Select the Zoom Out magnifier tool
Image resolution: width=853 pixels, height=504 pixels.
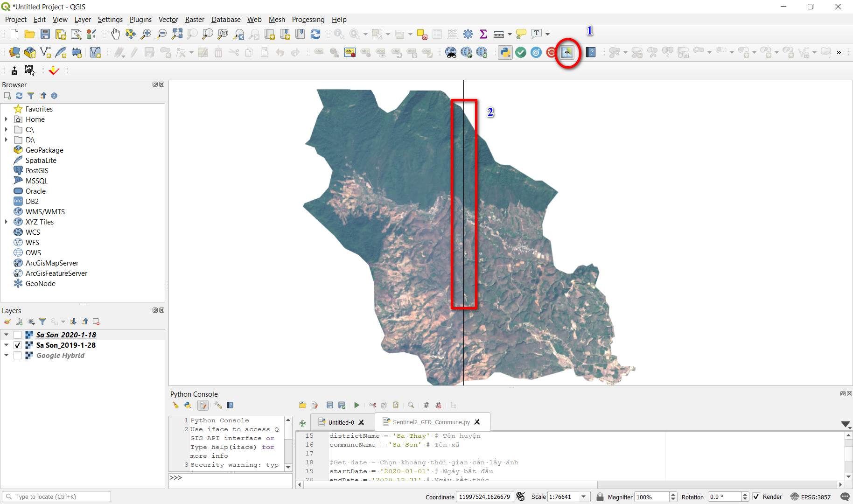(x=161, y=34)
